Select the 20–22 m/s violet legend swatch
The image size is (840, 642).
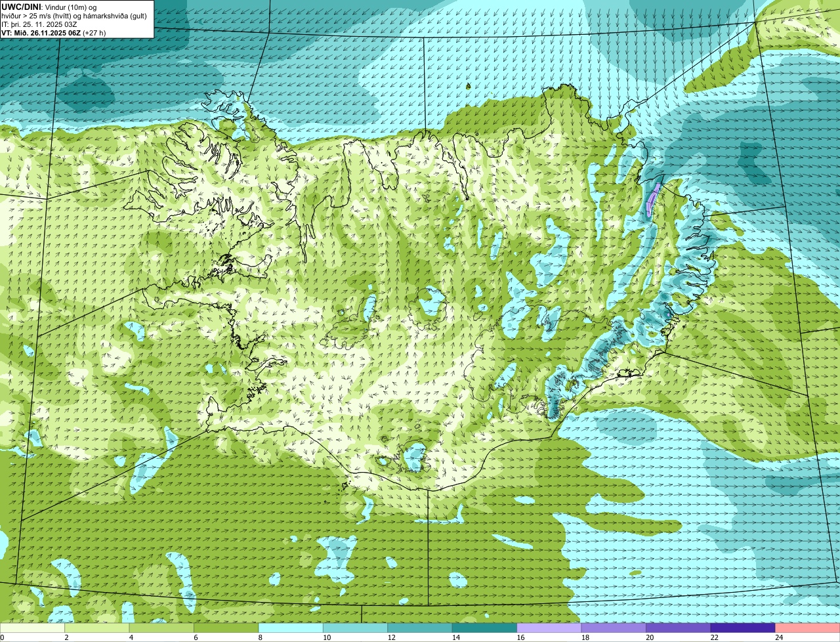(679, 628)
